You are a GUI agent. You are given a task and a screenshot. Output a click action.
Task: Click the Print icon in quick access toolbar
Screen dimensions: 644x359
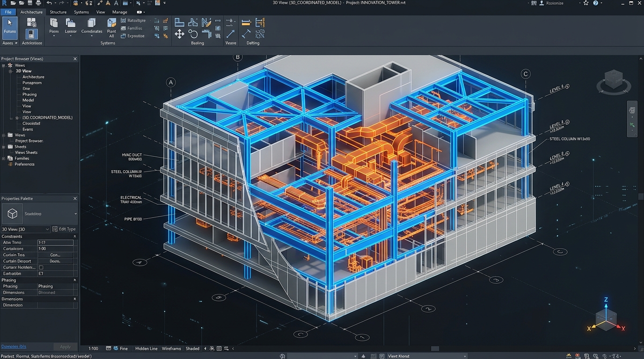pos(38,3)
